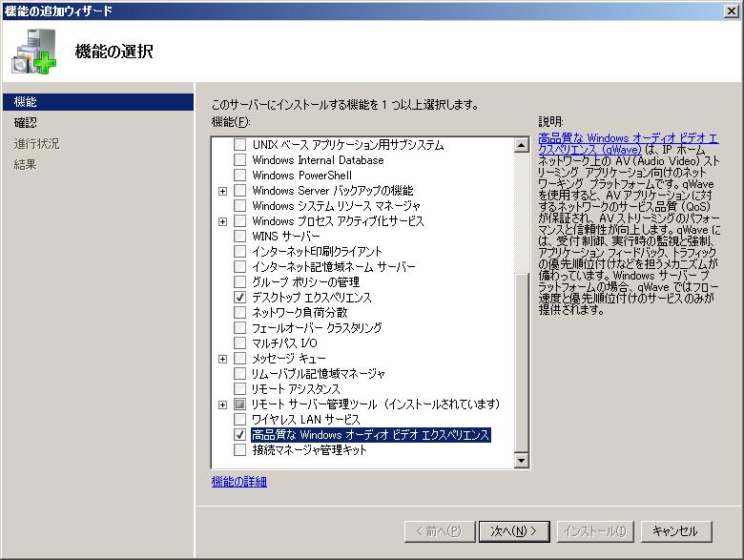The image size is (744, 560).
Task: Select 進行状況 step in sidebar
Action: click(36, 144)
